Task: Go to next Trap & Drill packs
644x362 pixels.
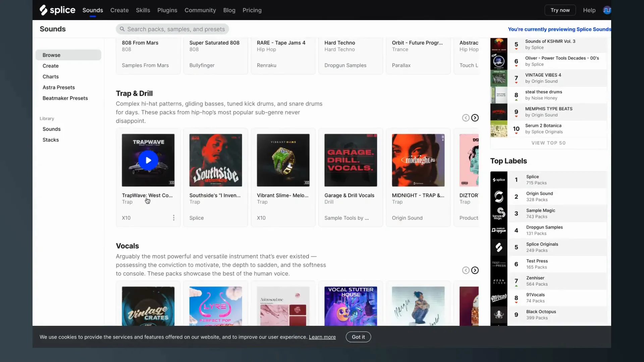Action: (475, 118)
